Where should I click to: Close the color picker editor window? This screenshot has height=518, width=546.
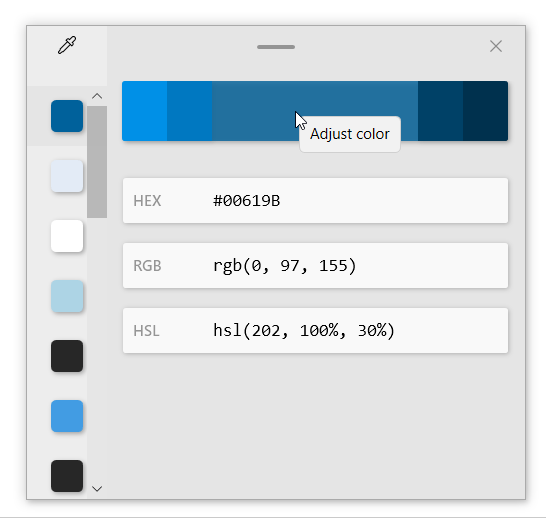[x=496, y=46]
